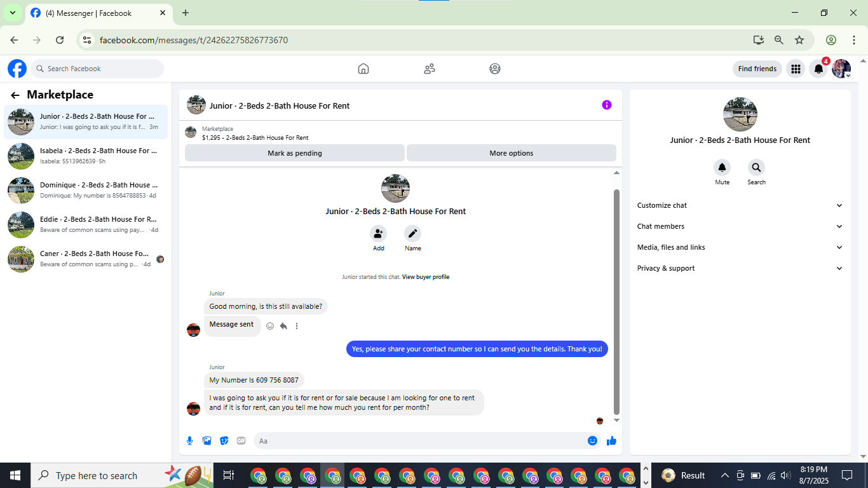The width and height of the screenshot is (868, 488).
Task: Open a new browser tab
Action: [x=186, y=13]
